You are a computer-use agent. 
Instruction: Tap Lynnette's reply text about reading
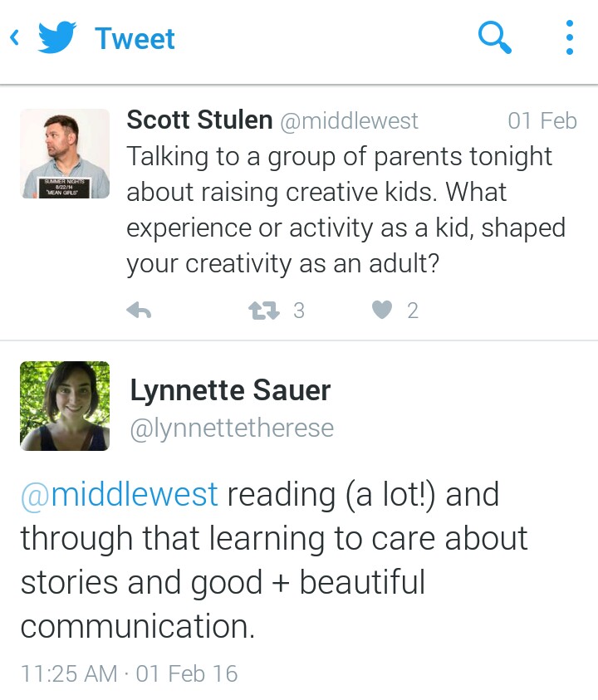(274, 560)
